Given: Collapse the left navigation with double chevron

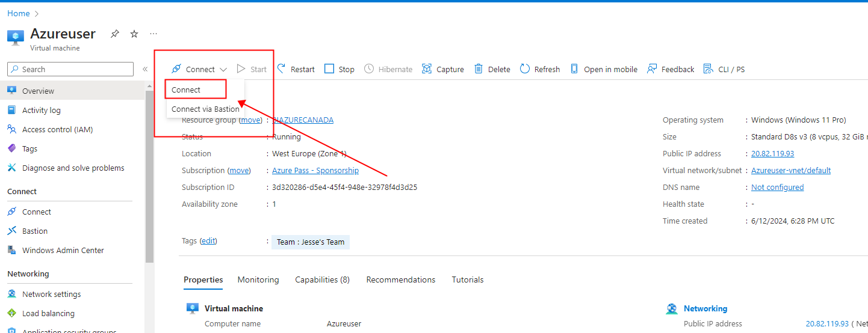Looking at the screenshot, I should click(x=145, y=69).
